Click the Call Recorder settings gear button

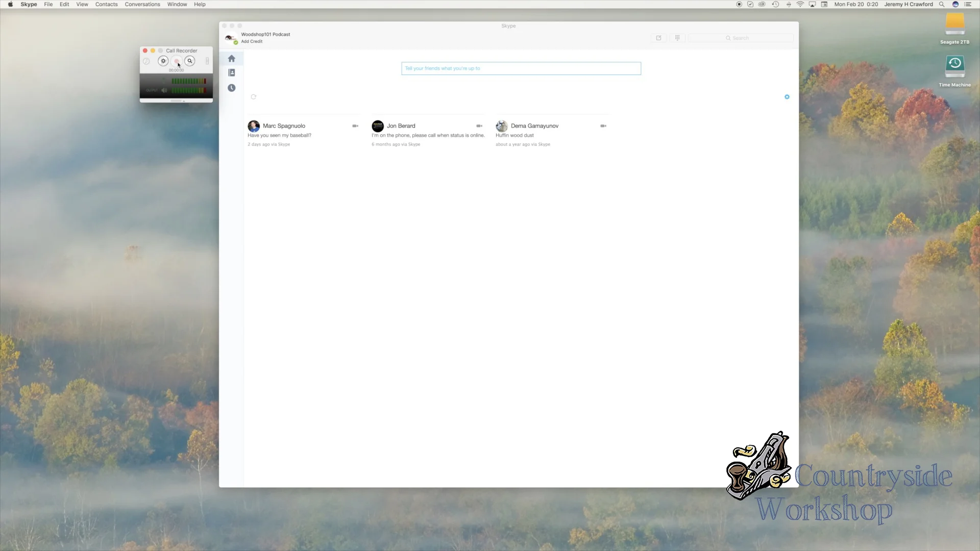163,61
